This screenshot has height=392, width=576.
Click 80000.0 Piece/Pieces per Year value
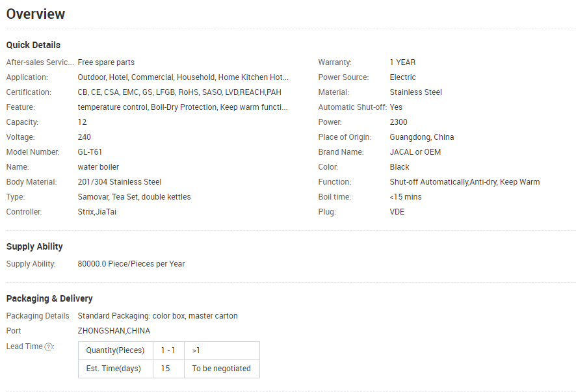pyautogui.click(x=131, y=264)
